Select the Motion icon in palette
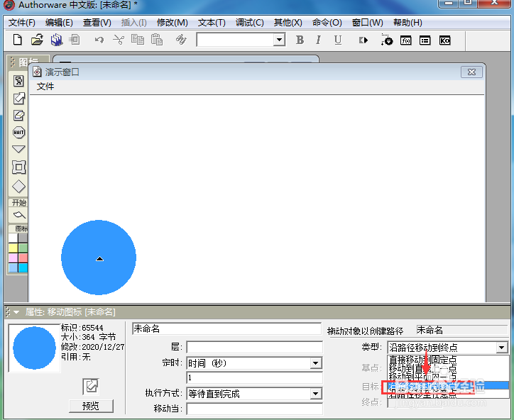 (18, 99)
